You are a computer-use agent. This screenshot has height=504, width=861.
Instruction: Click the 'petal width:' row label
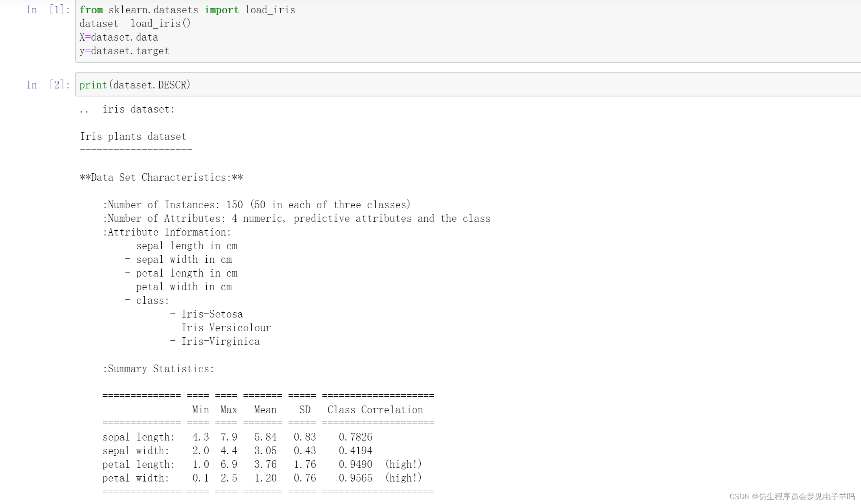click(136, 478)
